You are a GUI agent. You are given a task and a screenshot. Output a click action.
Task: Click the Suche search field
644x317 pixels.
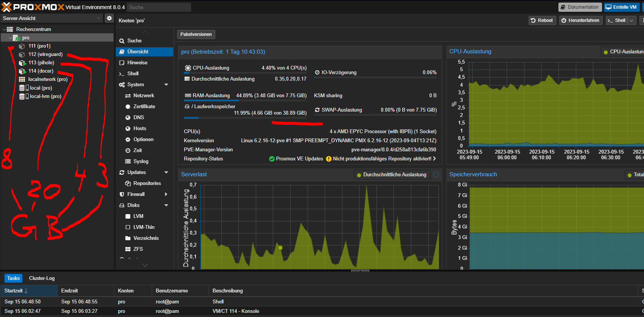coord(159,7)
